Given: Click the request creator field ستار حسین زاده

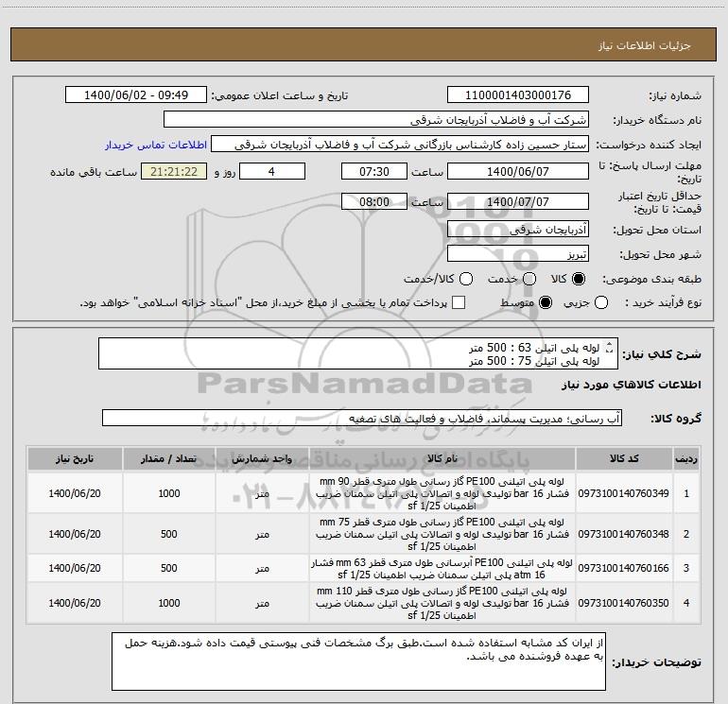Looking at the screenshot, I should [400, 145].
